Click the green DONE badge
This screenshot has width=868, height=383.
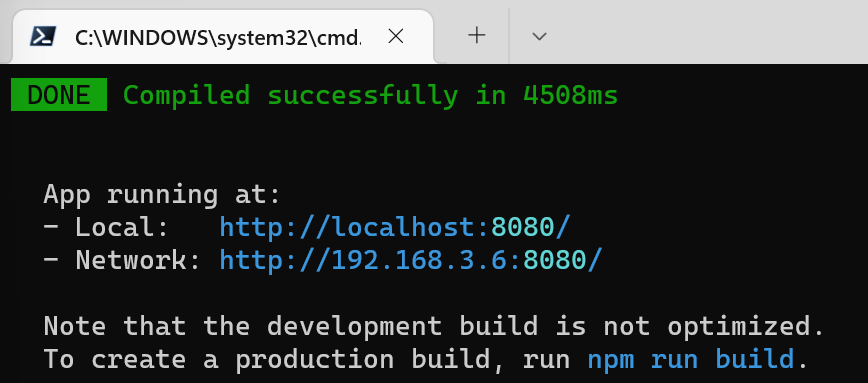59,95
